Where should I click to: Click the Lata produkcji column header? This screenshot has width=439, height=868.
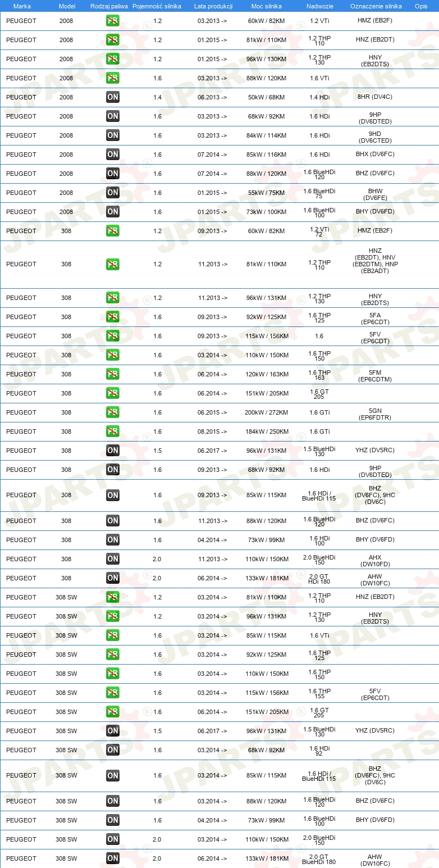pos(213,6)
